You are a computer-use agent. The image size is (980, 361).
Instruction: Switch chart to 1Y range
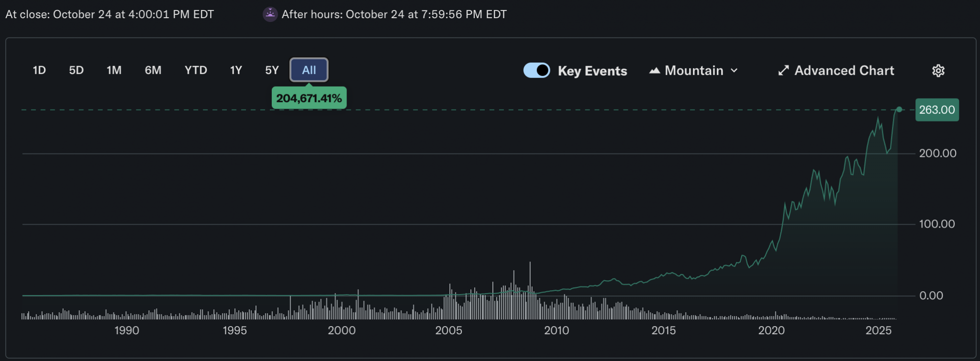click(236, 70)
